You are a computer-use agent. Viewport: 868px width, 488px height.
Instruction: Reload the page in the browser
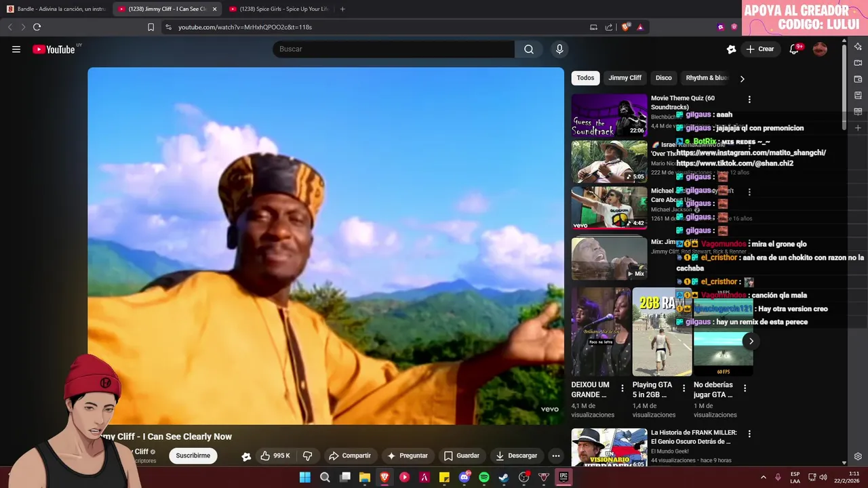[x=37, y=27]
